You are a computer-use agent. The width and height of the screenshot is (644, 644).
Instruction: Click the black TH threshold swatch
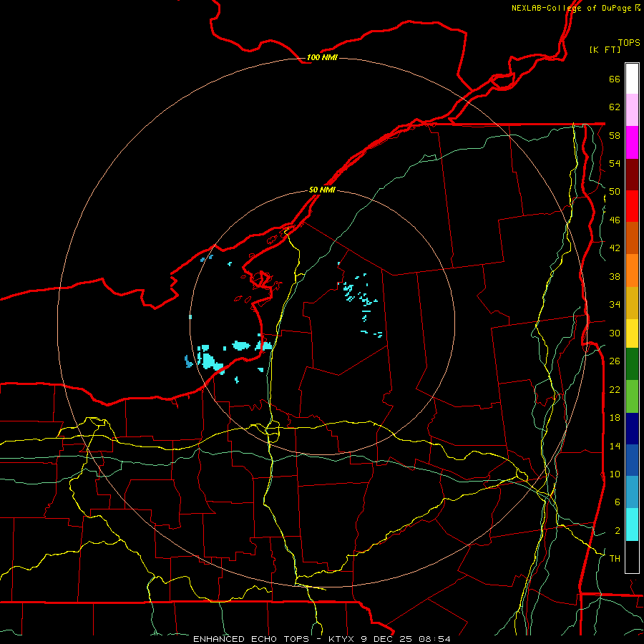click(x=632, y=557)
